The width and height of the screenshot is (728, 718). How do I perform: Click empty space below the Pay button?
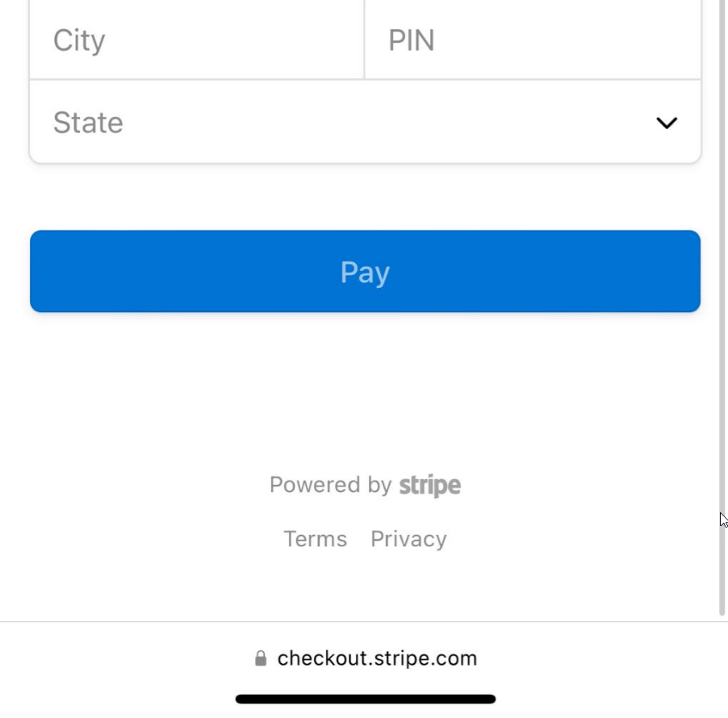point(365,387)
